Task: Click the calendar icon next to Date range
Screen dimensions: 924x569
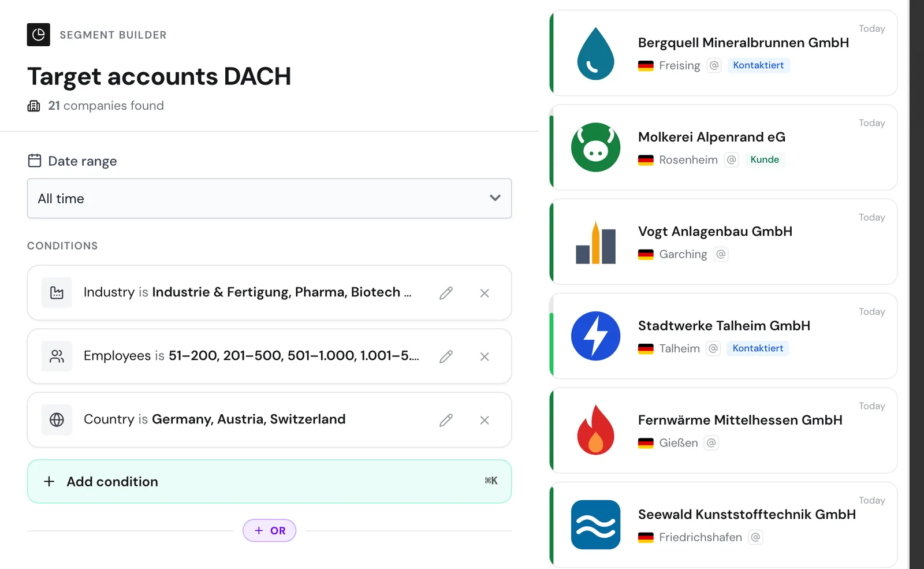Action: tap(35, 161)
